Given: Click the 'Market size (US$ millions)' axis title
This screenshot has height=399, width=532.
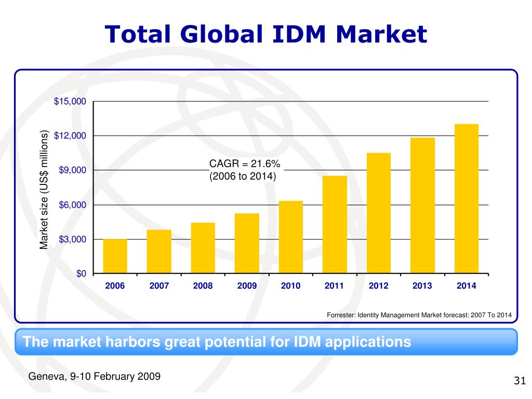Looking at the screenshot, I should (x=44, y=190).
